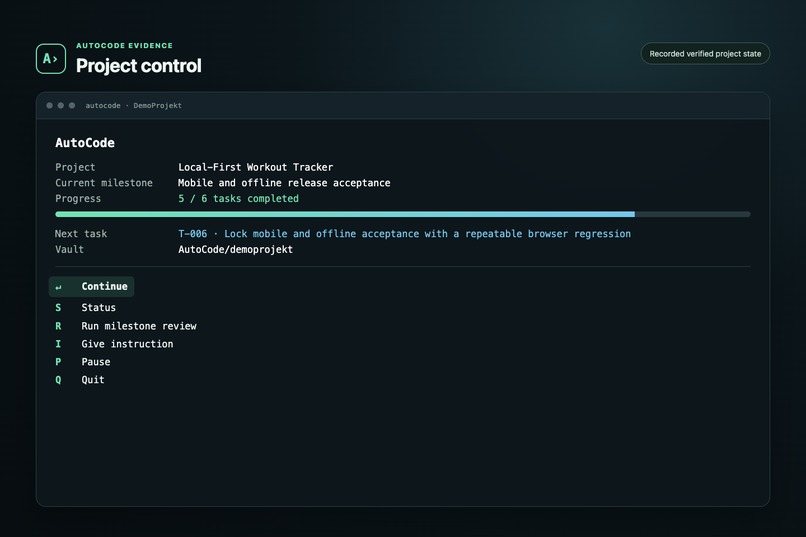Click the Recorded verified project state badge
The height and width of the screenshot is (537, 806).
point(705,53)
